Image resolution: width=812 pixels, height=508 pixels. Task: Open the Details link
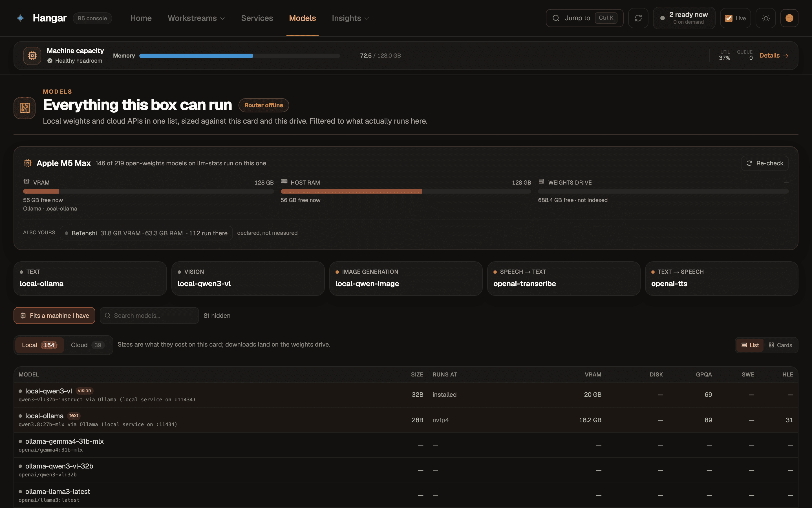(774, 55)
